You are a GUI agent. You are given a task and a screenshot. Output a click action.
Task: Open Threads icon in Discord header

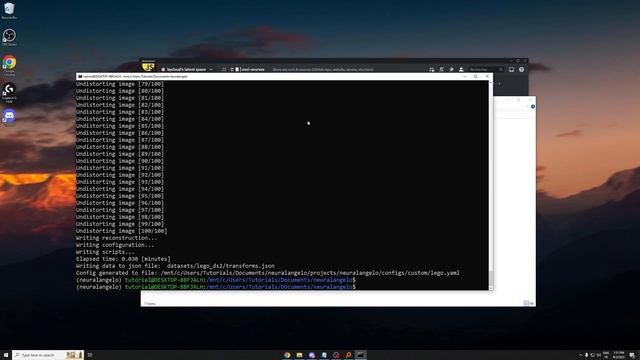click(432, 69)
